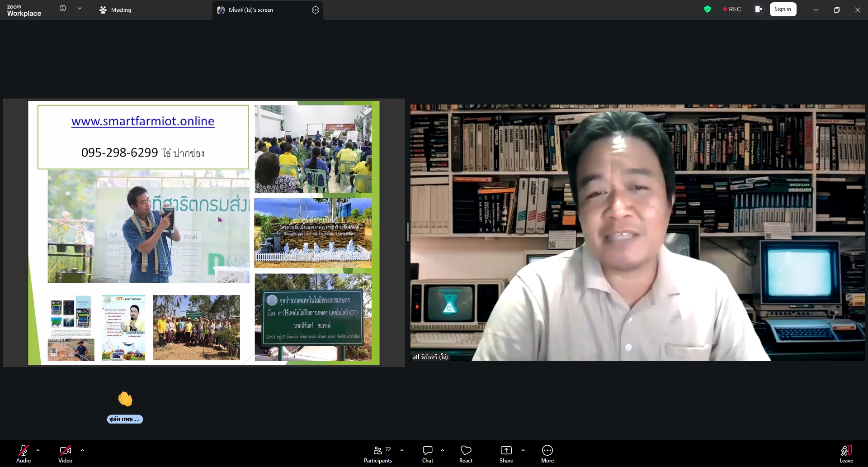Expand video options arrow next to Video

82,450
